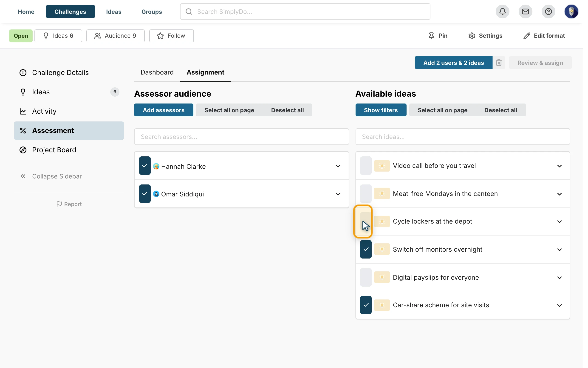Switch to the Dashboard tab
The image size is (588, 368).
pos(157,72)
